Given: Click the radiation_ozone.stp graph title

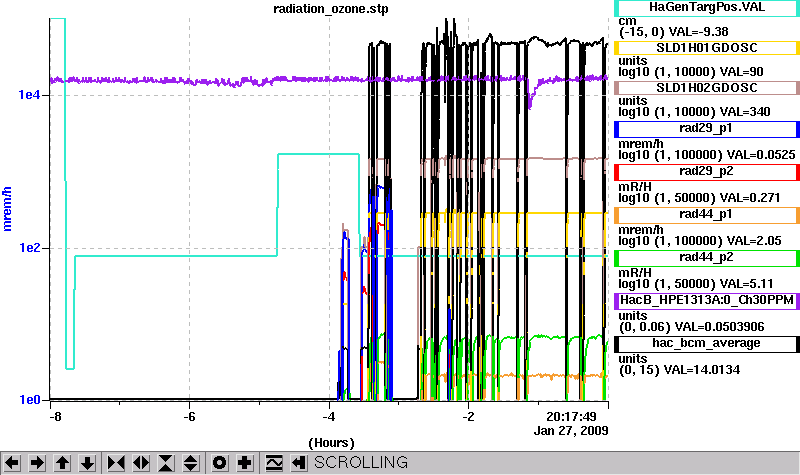Looking at the screenshot, I should point(331,9).
